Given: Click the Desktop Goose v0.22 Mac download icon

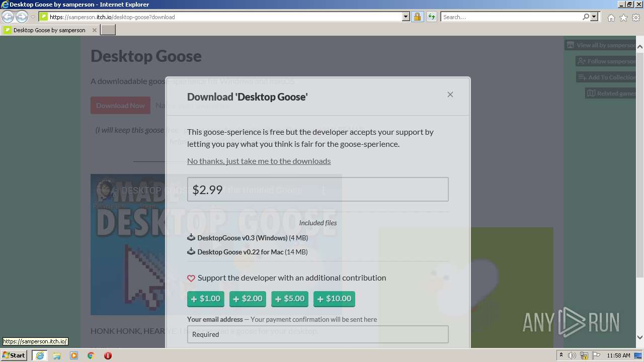Looking at the screenshot, I should 191,251.
